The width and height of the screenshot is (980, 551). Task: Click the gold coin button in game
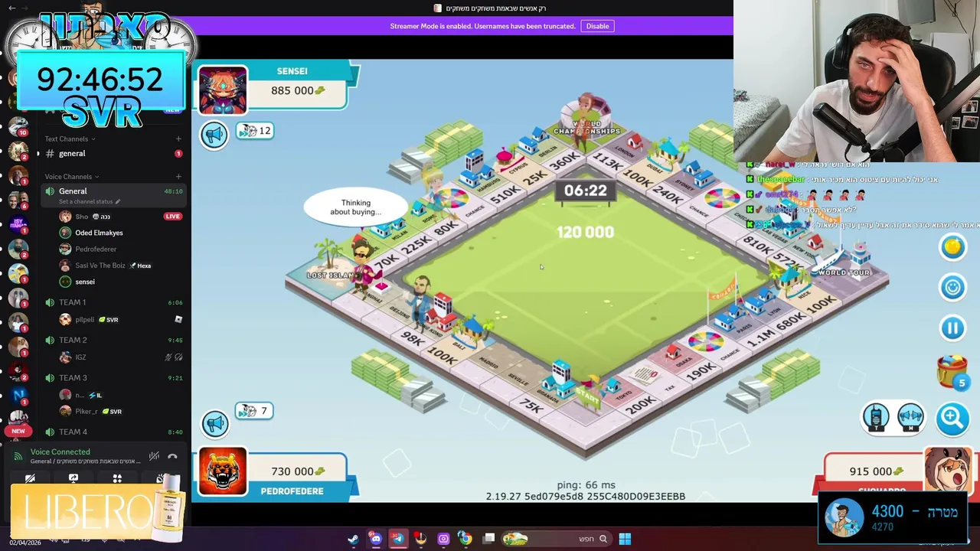(952, 246)
